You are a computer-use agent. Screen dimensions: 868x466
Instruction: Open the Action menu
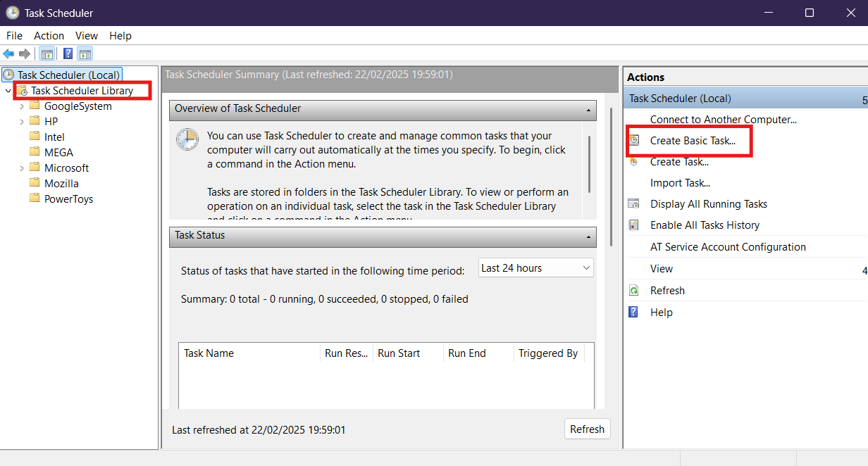point(49,35)
